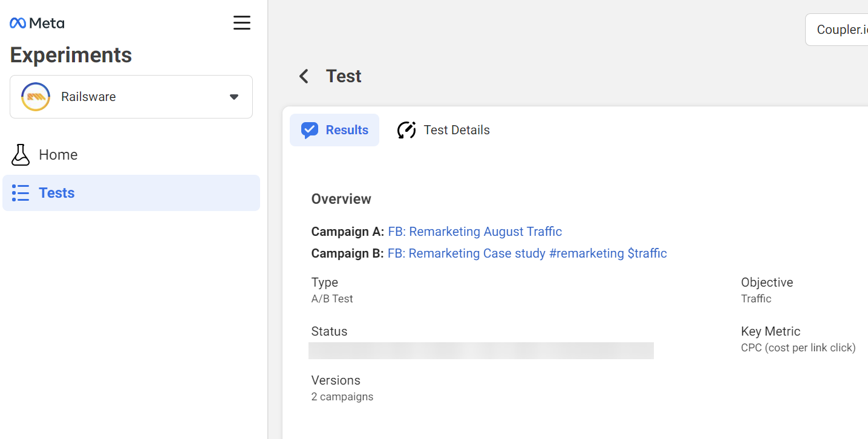Click the Tests list icon
868x439 pixels.
tap(21, 193)
